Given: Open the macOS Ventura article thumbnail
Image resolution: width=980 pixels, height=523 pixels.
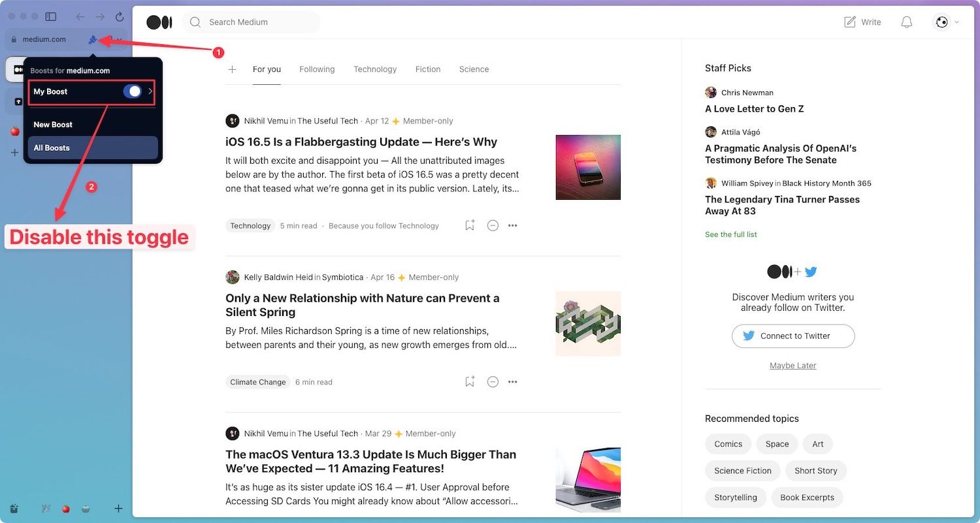Looking at the screenshot, I should [588, 480].
